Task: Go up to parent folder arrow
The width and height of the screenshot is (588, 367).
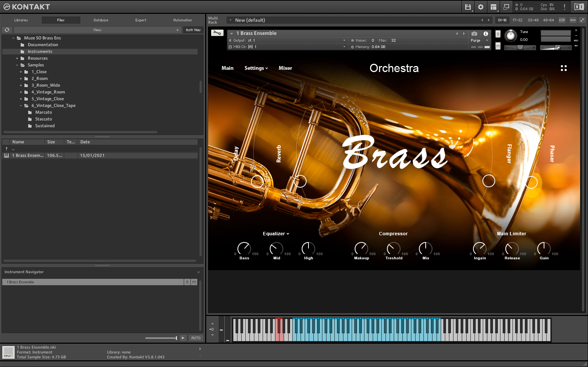Action: 6,149
